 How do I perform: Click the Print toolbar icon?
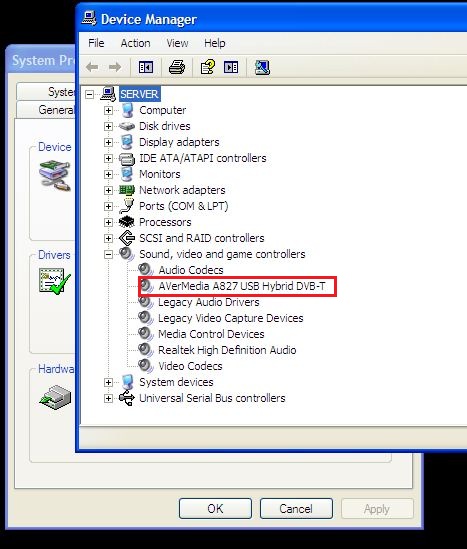coord(177,67)
